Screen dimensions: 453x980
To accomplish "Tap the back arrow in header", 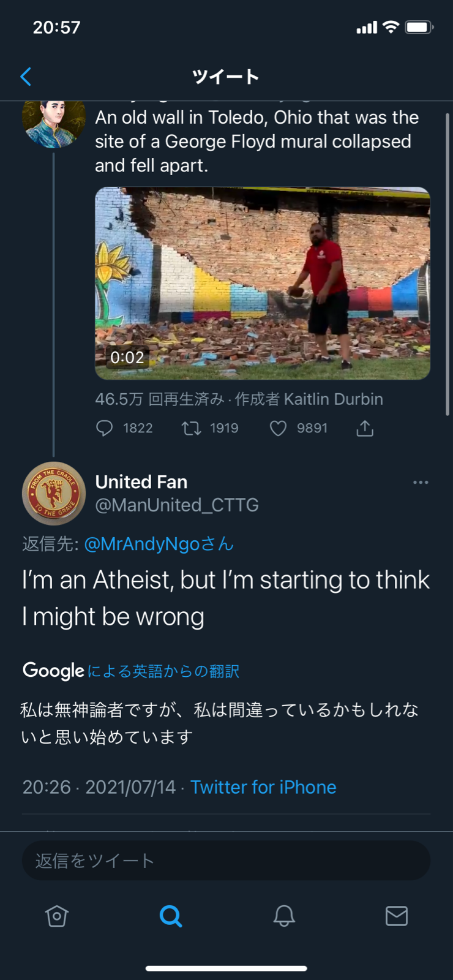I will pos(26,77).
